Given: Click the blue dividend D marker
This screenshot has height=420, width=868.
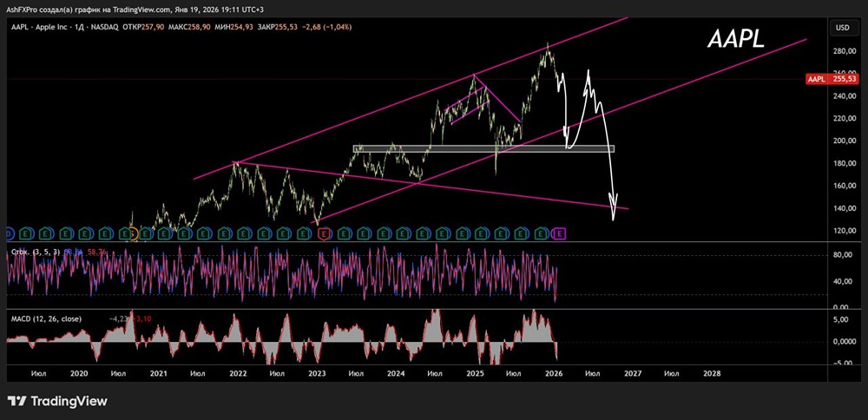Looking at the screenshot, I should click(8, 234).
